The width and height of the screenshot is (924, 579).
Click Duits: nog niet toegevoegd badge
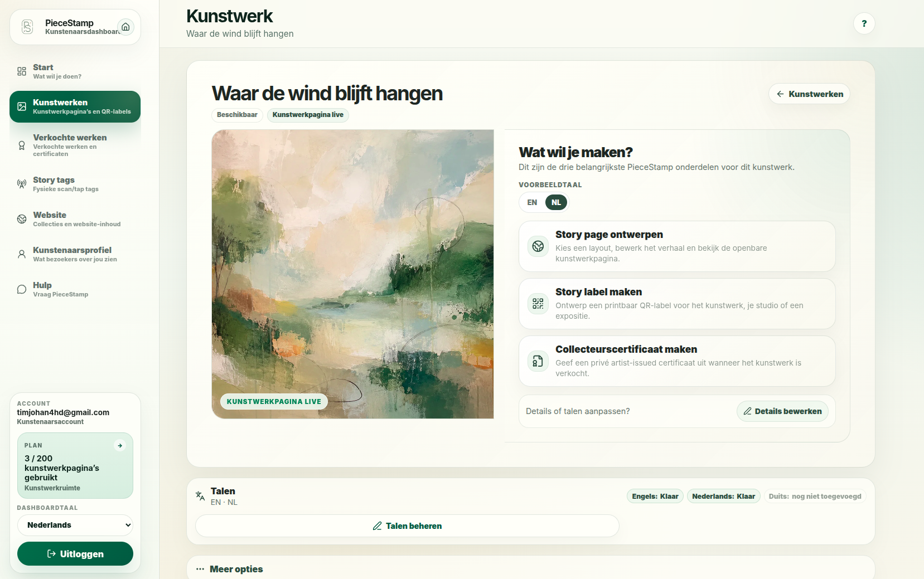tap(815, 496)
